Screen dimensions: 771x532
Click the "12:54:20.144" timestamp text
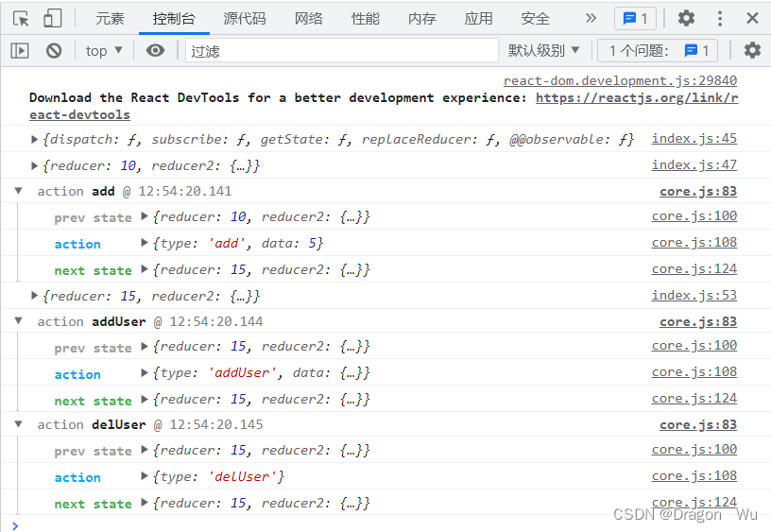(x=215, y=321)
